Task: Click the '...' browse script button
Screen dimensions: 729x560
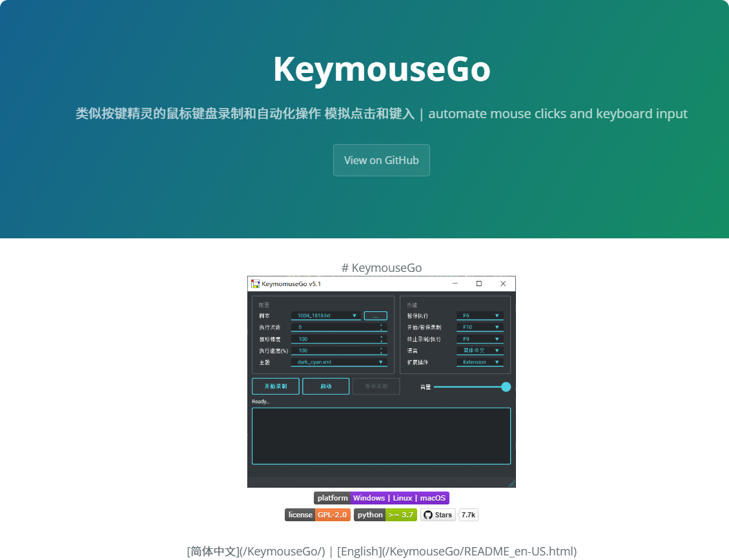Action: click(375, 316)
